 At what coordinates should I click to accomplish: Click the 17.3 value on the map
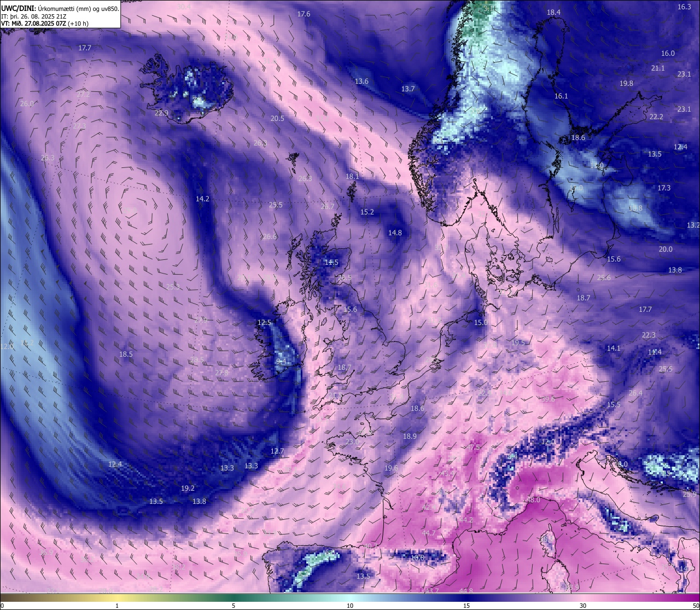[x=664, y=188]
